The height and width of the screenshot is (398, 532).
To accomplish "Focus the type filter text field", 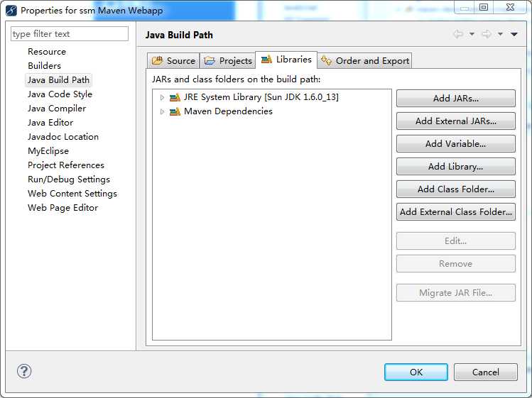I will click(70, 34).
